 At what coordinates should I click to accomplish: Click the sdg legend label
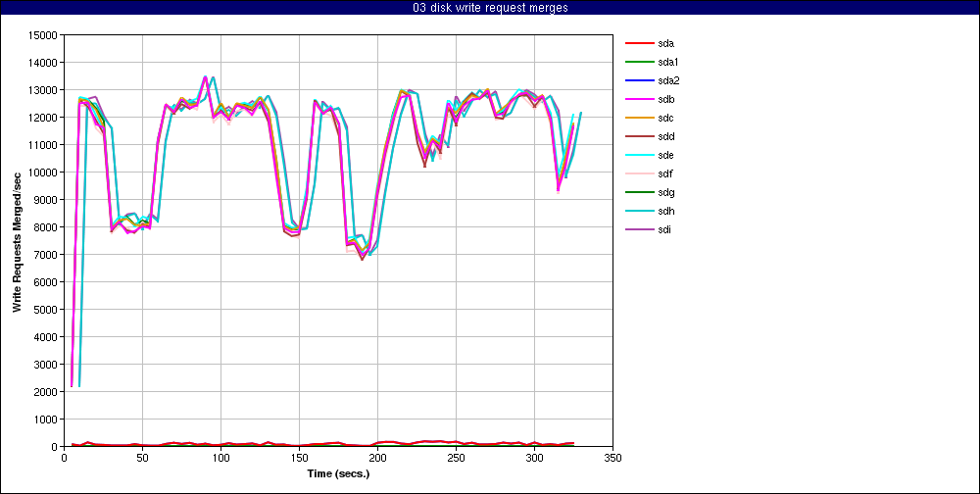click(665, 192)
